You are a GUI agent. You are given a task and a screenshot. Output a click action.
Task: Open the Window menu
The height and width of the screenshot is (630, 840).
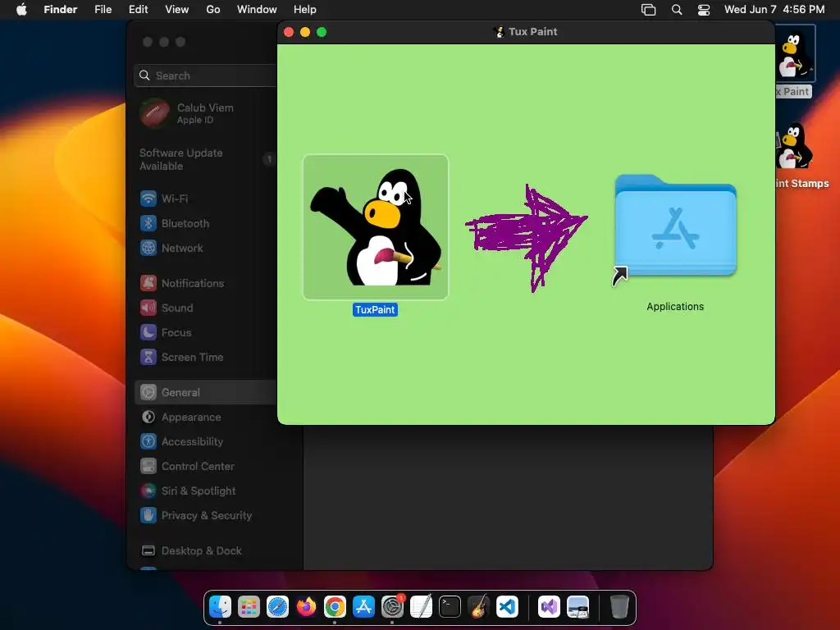257,10
